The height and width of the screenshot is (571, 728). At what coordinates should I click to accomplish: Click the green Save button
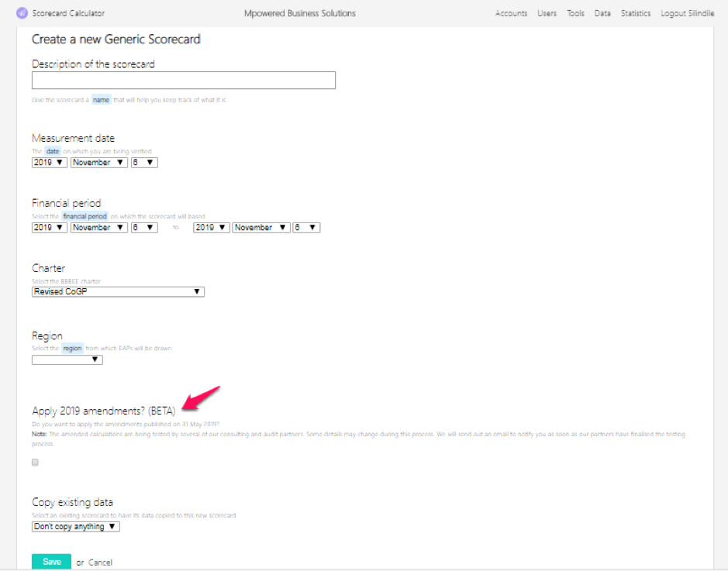(51, 562)
